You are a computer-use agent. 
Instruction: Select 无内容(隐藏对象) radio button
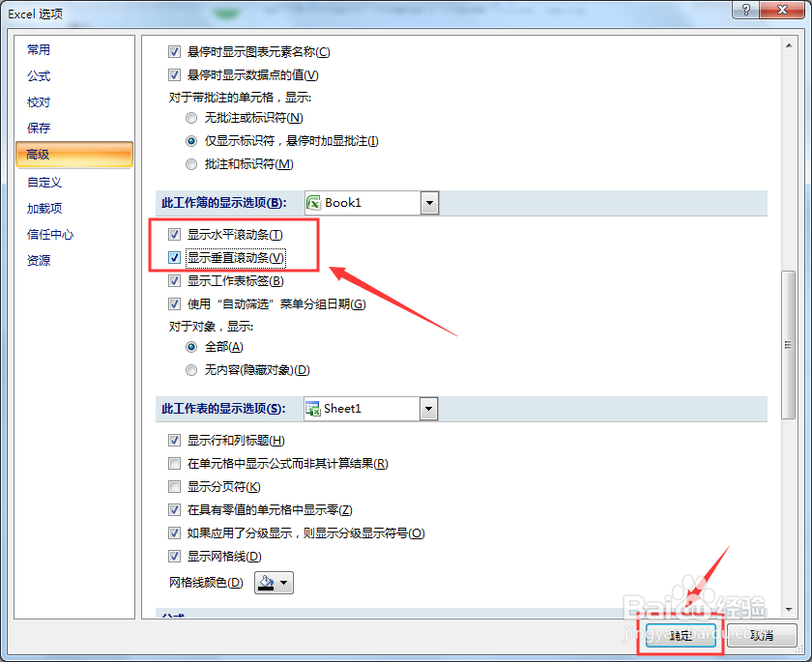(191, 369)
